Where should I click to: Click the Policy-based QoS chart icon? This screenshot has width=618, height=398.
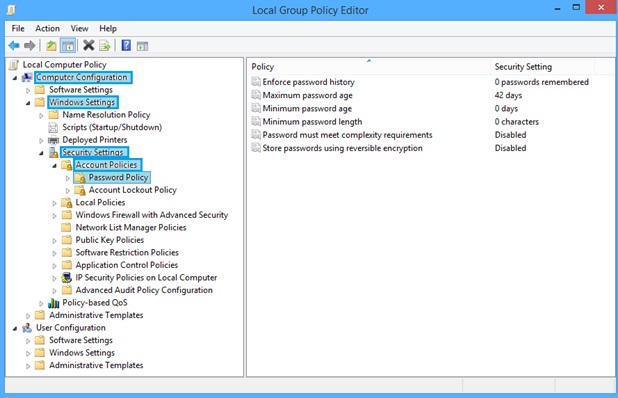(53, 303)
